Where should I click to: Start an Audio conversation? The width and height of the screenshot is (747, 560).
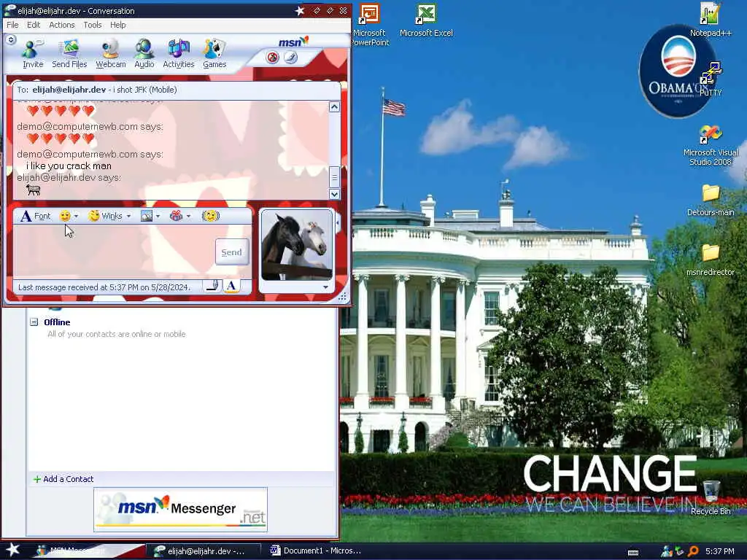[x=144, y=54]
